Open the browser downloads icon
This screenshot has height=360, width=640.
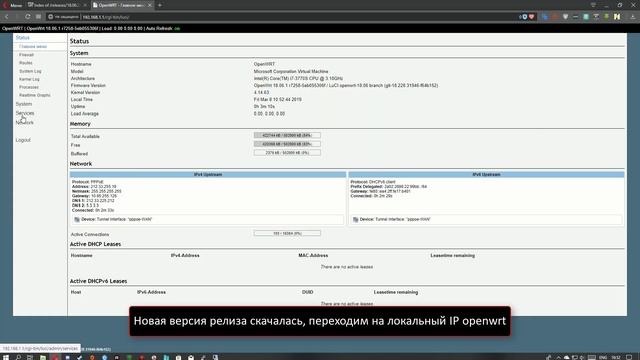(632, 17)
